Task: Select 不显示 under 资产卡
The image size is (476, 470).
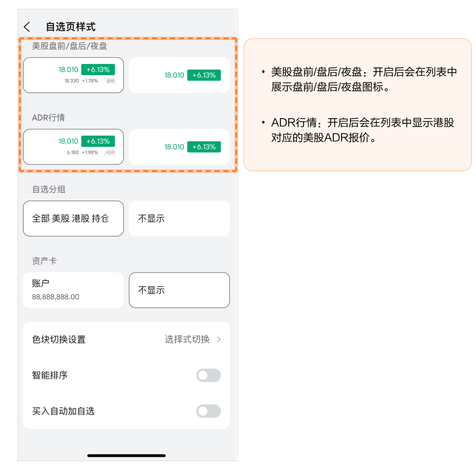Action: click(179, 290)
